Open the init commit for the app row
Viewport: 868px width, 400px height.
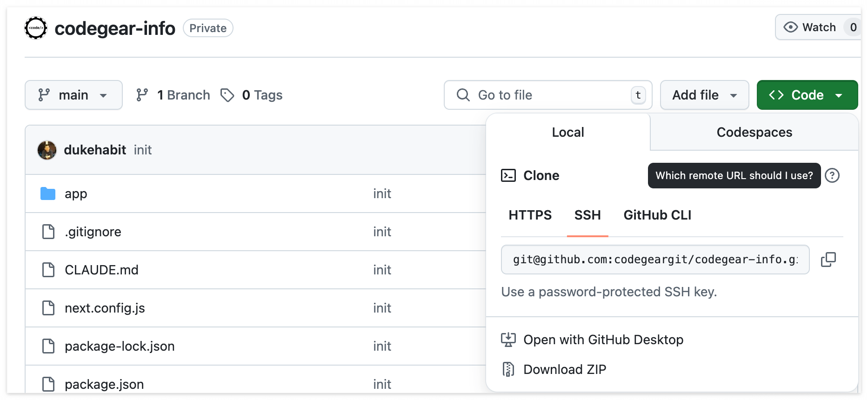coord(382,193)
